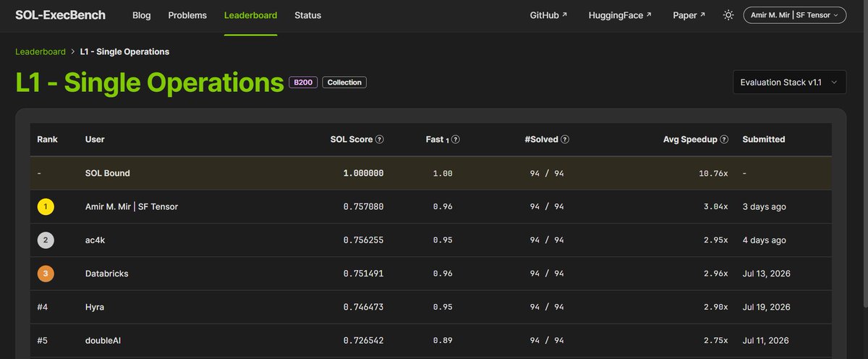Click the Rank column header
Image resolution: width=868 pixels, height=359 pixels.
(47, 140)
